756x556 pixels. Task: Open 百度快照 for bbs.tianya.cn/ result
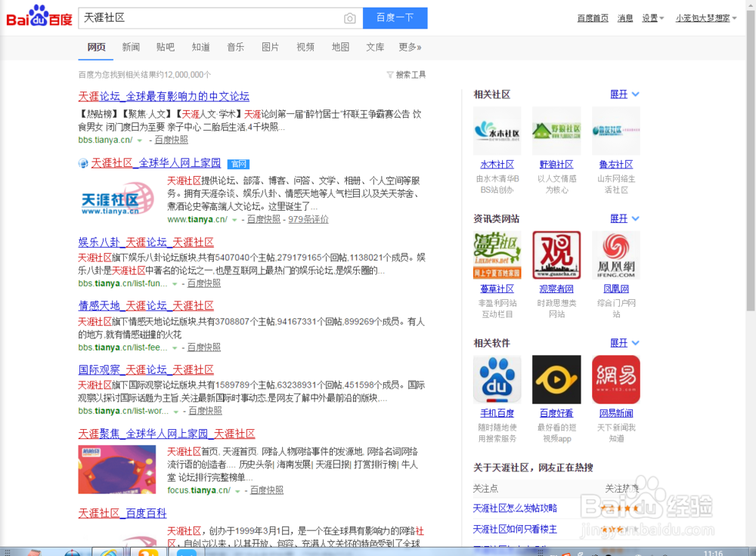pyautogui.click(x=171, y=140)
